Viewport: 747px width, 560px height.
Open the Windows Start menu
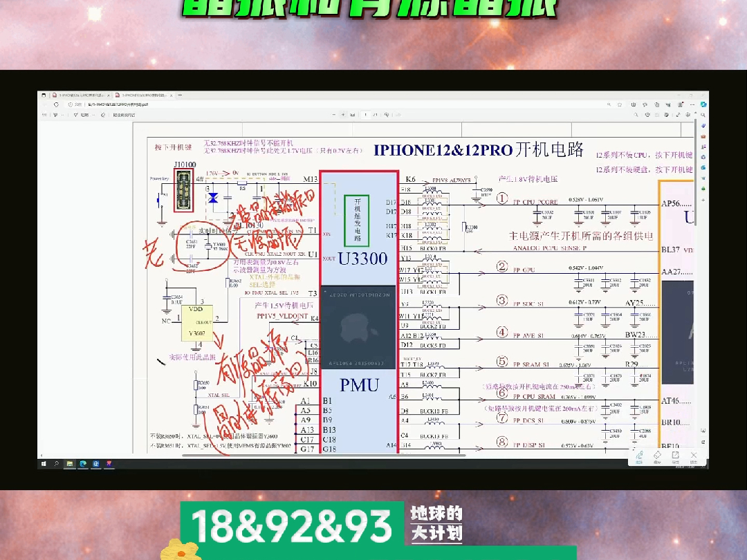tap(44, 463)
